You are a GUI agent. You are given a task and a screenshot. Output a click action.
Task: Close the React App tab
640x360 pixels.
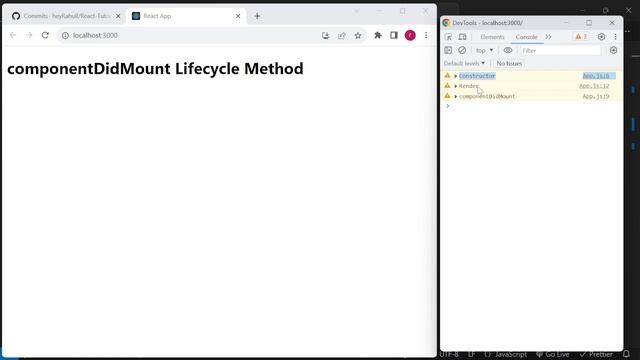(238, 16)
